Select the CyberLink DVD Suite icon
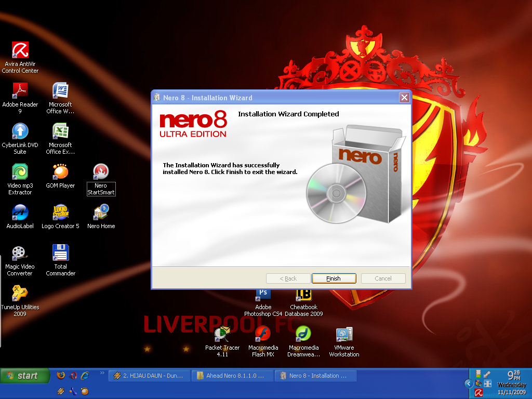532x399 pixels. [x=20, y=138]
